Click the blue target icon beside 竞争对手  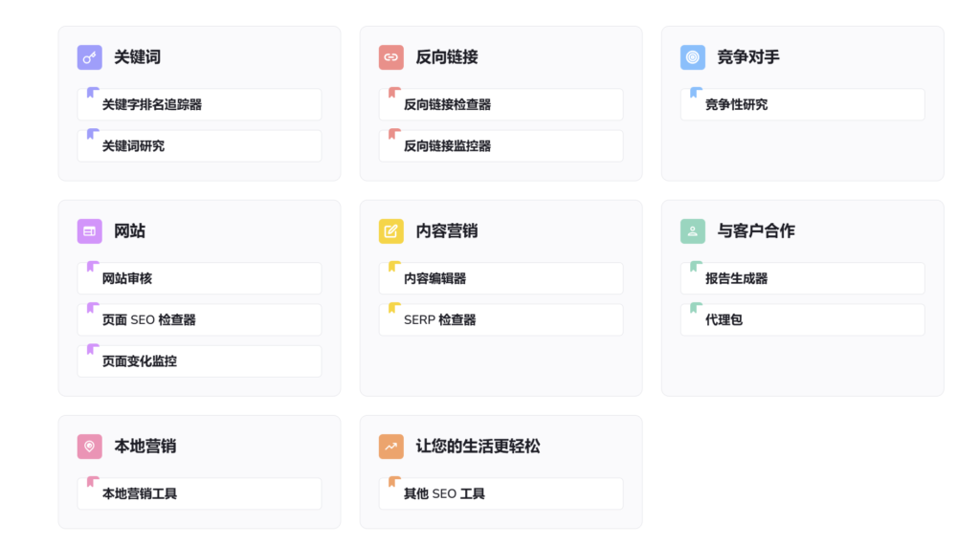click(693, 57)
